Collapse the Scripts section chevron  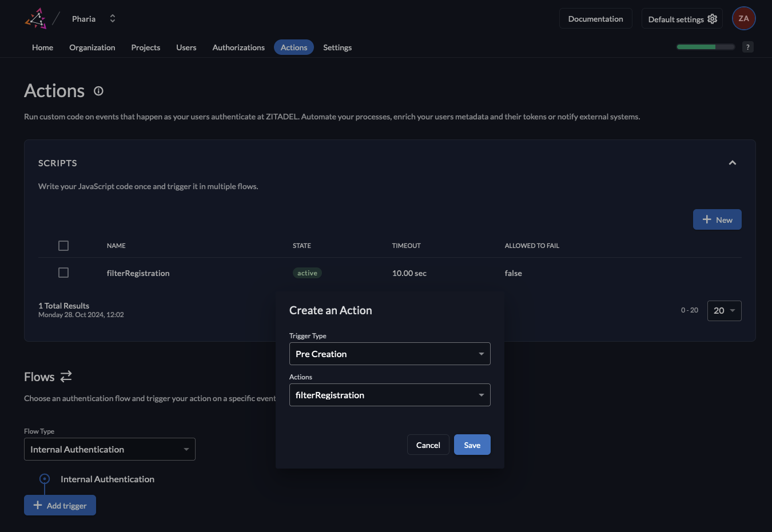coord(732,163)
